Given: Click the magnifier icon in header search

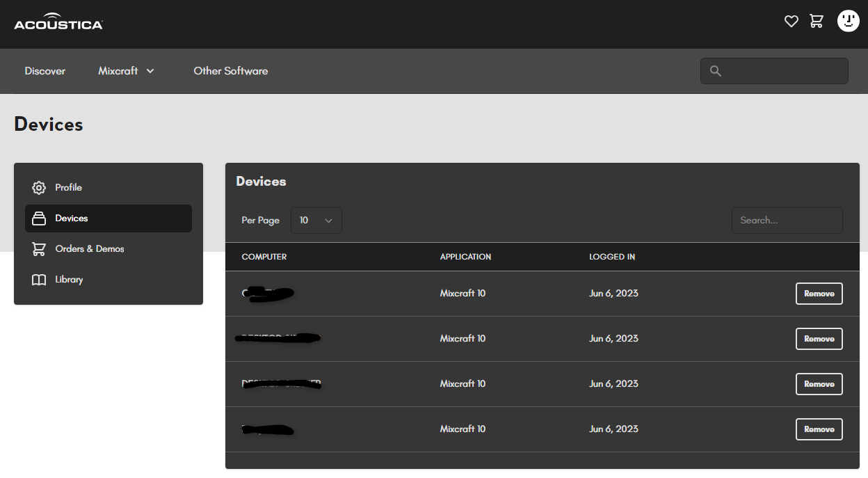Looking at the screenshot, I should click(716, 71).
